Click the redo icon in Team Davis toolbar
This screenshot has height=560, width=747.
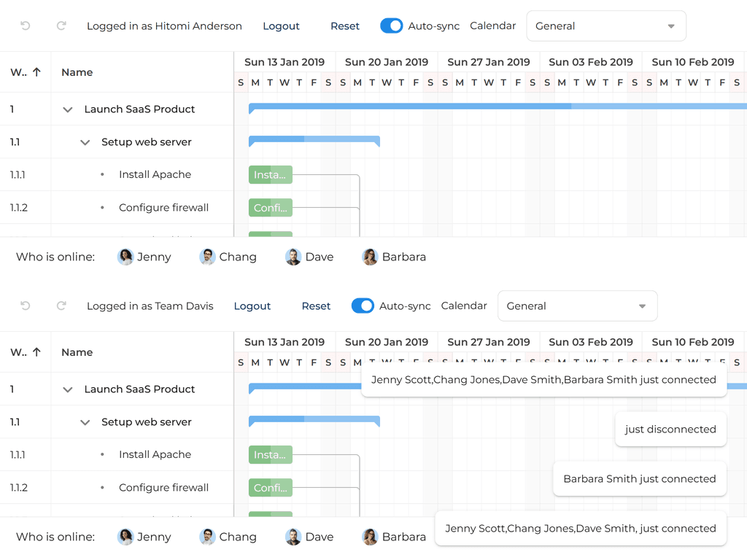[x=61, y=306]
